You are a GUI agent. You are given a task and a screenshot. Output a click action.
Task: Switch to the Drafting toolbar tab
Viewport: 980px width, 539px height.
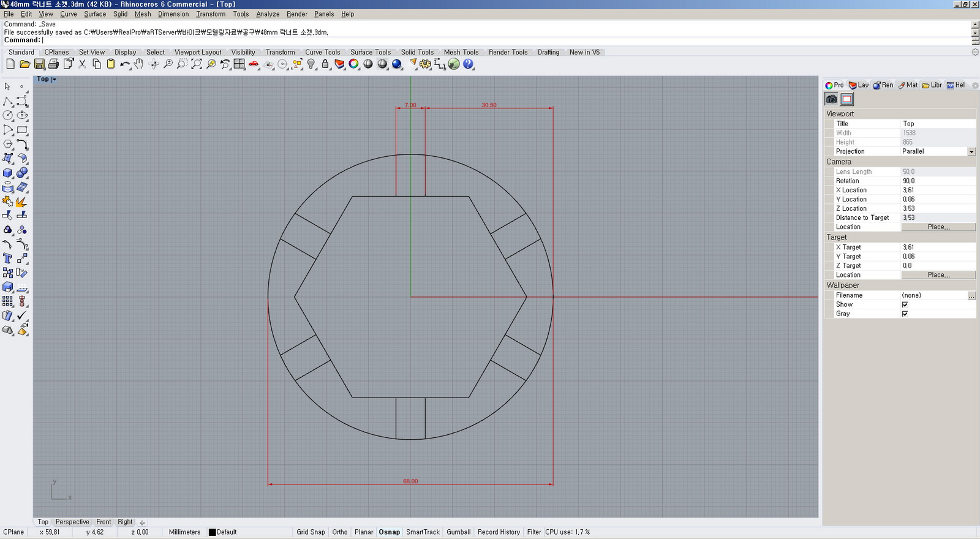549,52
